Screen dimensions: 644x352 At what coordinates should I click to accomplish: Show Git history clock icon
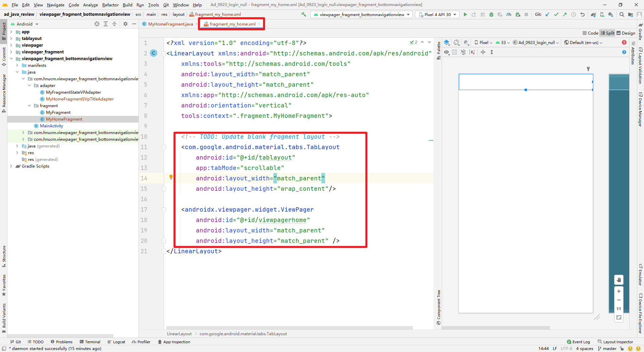[x=574, y=14]
